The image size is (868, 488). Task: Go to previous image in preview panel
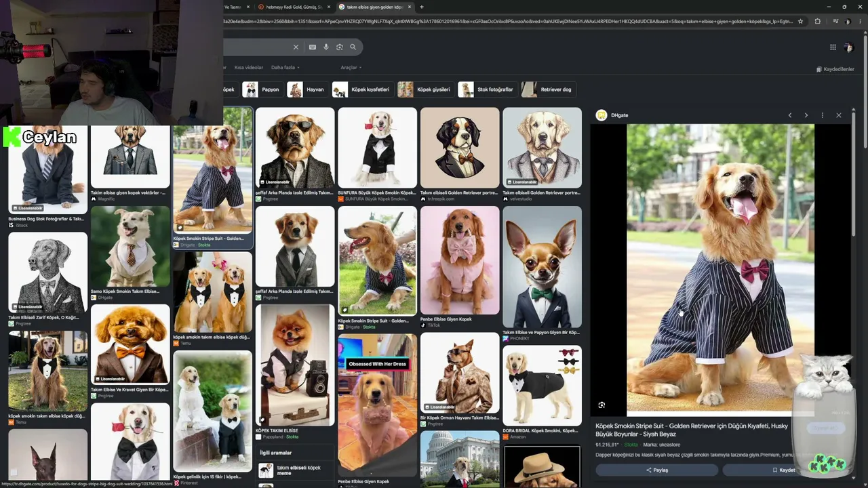pos(790,115)
